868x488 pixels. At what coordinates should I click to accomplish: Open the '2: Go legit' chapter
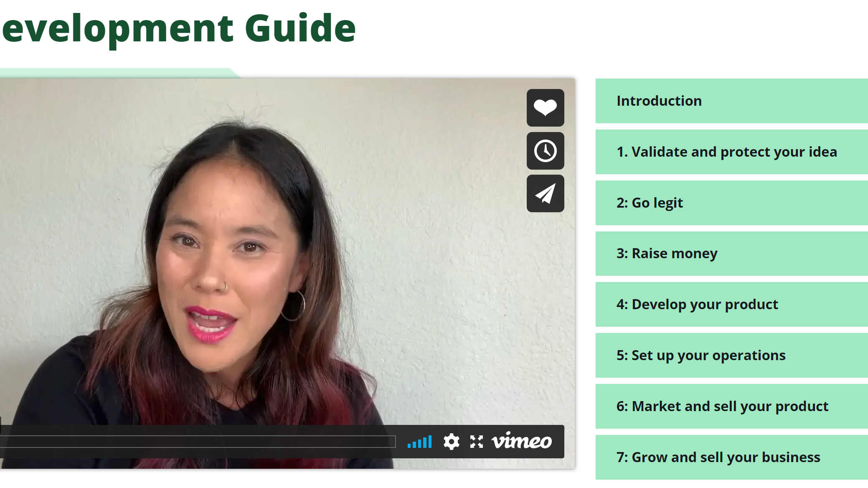coord(731,203)
